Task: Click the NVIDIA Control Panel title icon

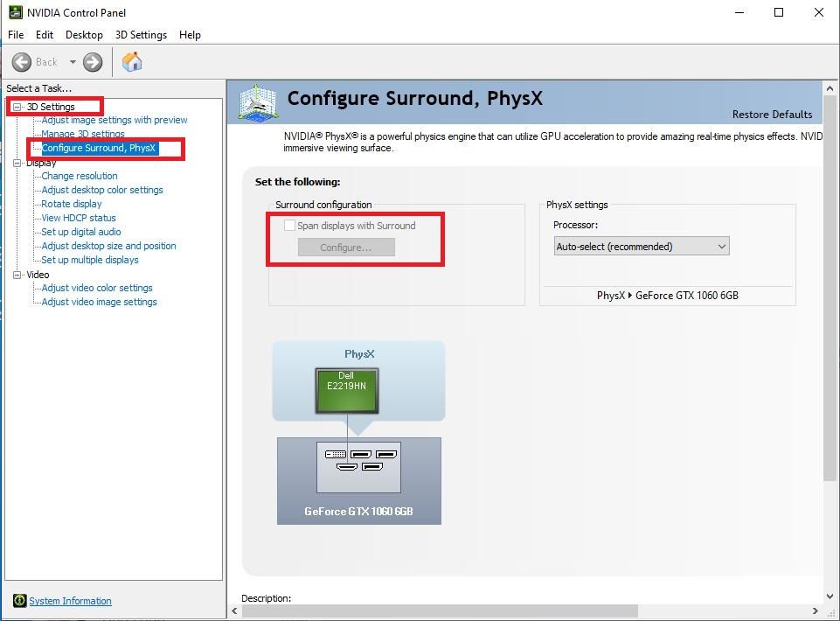Action: pyautogui.click(x=16, y=12)
